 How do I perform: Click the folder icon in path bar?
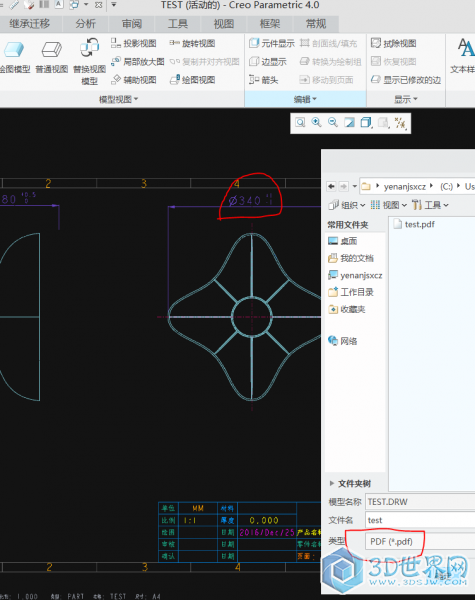[366, 186]
